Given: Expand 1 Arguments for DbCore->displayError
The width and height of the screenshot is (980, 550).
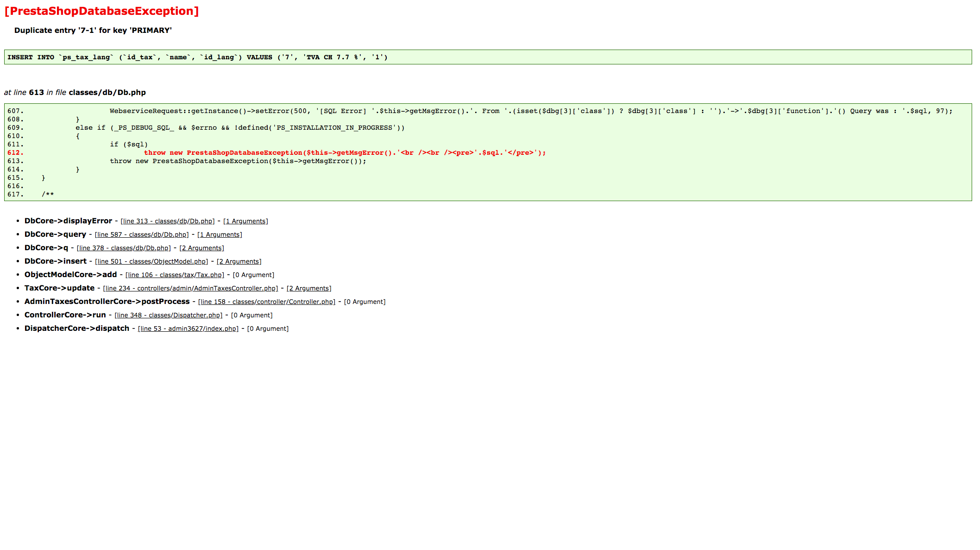Looking at the screenshot, I should [x=245, y=221].
